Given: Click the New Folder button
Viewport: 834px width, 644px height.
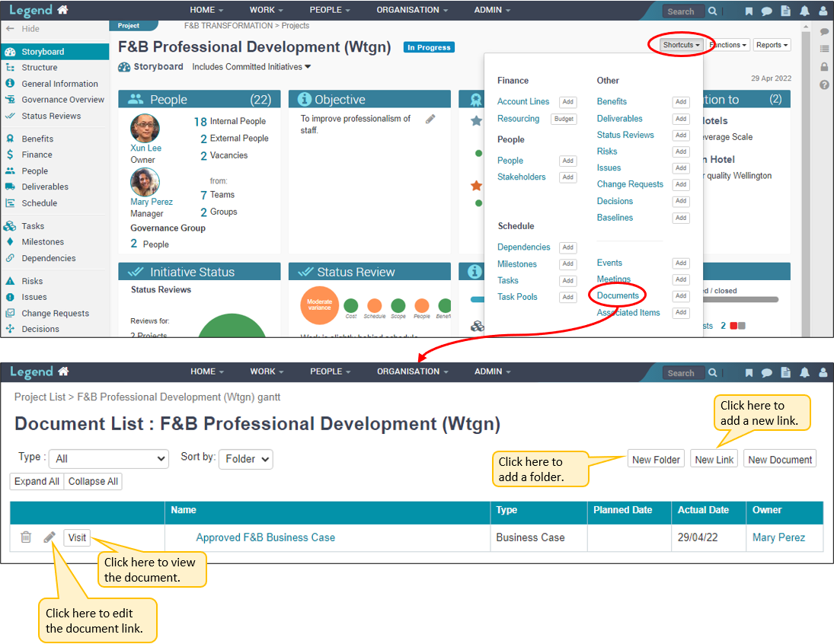Looking at the screenshot, I should (656, 460).
